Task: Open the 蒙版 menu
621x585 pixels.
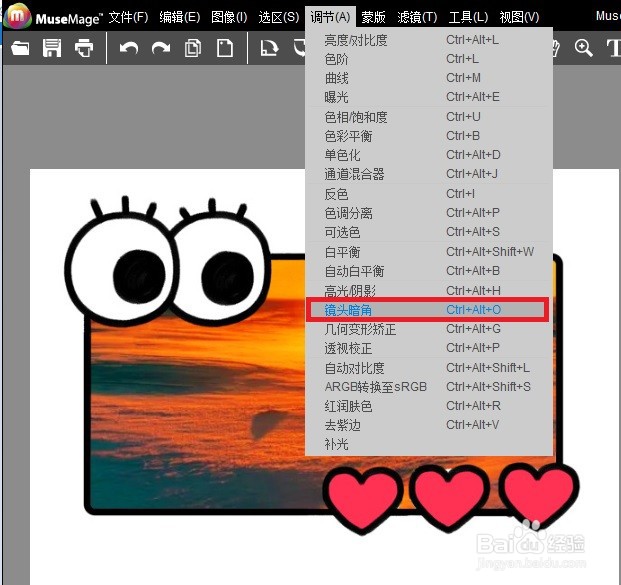Action: 373,17
